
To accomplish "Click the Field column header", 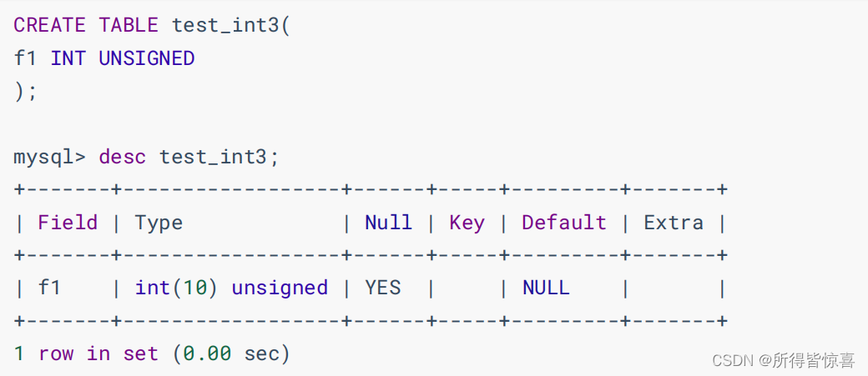I will point(68,223).
